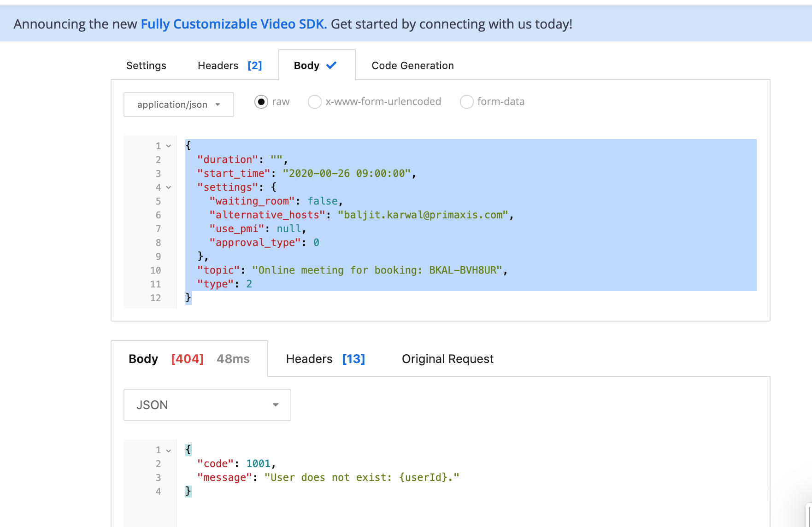View the Original Request tab
Viewport: 812px width, 527px height.
point(447,359)
